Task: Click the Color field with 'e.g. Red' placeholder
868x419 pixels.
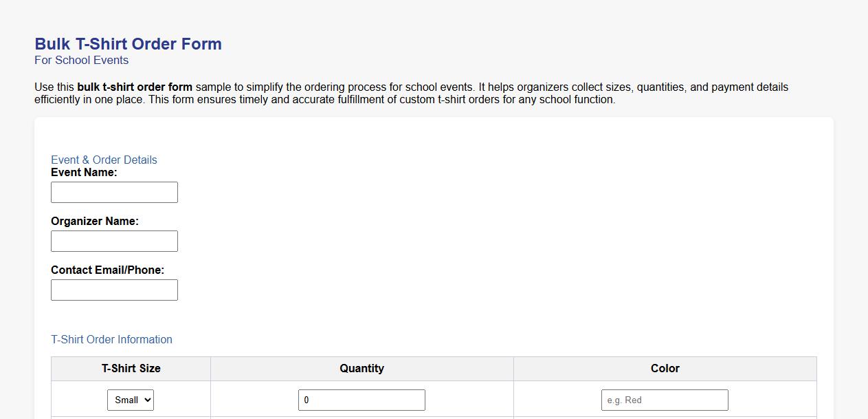Action: [664, 400]
